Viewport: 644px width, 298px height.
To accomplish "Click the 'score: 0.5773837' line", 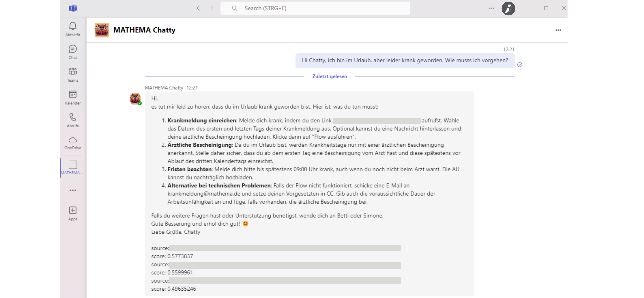I will [x=172, y=256].
